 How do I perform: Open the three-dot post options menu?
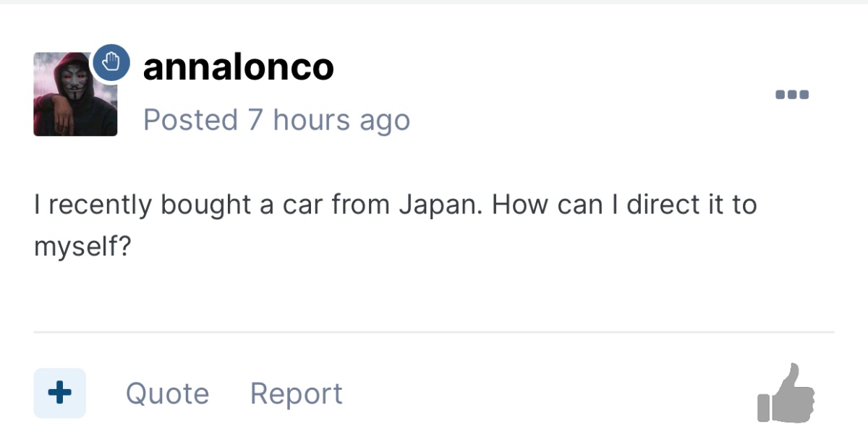point(791,94)
